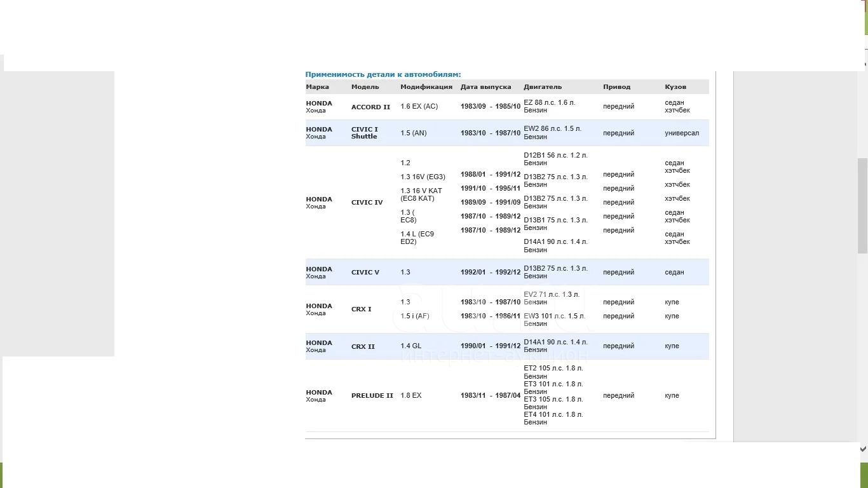Click "HONDA Хонда" in the PRELUDE II row

(319, 396)
